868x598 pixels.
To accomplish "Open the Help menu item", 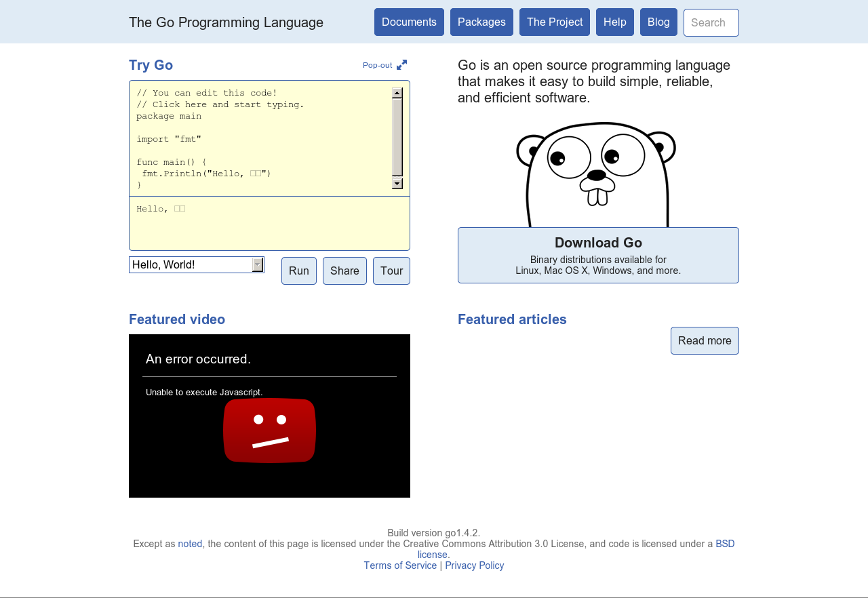I will point(615,22).
